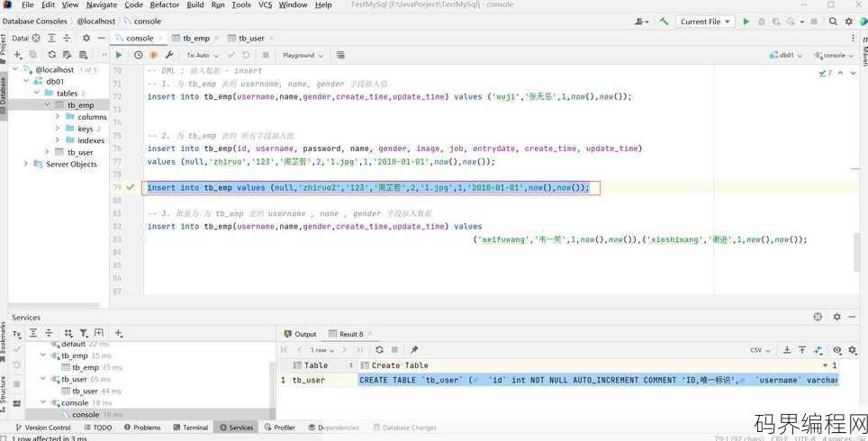The image size is (868, 441).
Task: Click Add service plus icon in Services
Action: (119, 333)
